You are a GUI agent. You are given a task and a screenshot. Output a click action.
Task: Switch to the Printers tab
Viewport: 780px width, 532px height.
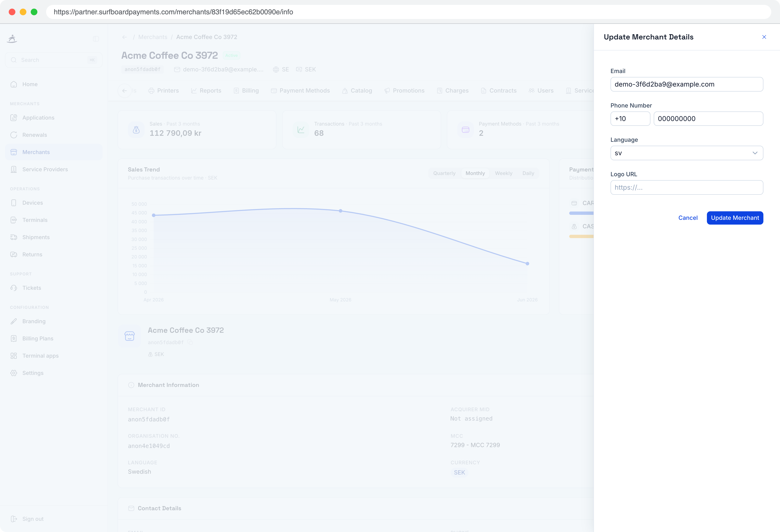coord(163,91)
